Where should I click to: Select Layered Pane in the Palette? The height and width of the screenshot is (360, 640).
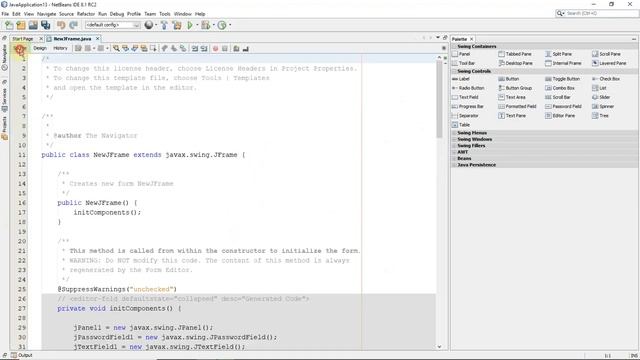click(609, 63)
